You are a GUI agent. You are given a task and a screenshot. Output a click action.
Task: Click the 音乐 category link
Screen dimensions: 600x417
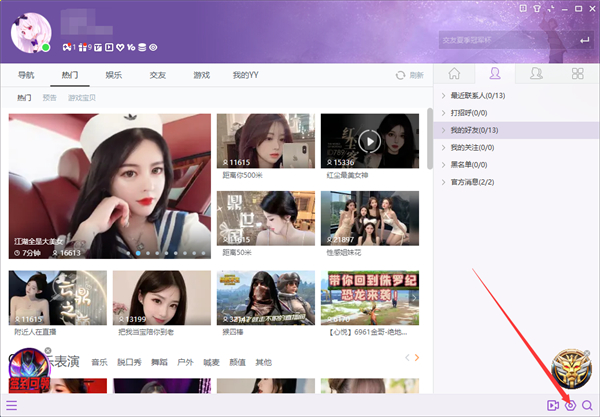tap(99, 361)
